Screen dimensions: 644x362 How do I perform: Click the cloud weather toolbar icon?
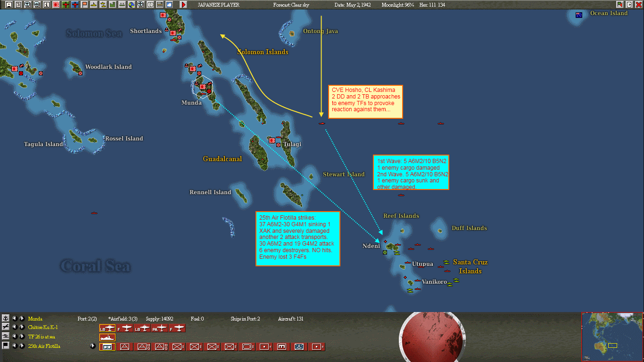click(169, 5)
